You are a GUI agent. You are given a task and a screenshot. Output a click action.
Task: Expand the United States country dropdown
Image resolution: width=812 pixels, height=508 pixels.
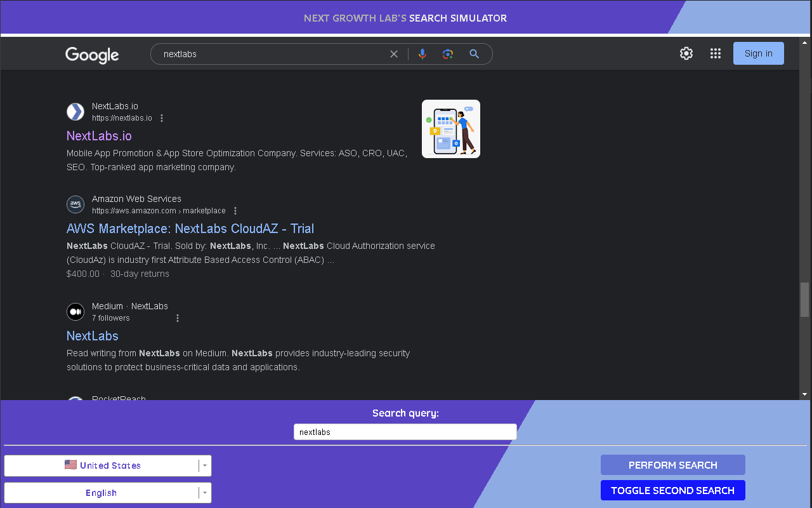pyautogui.click(x=204, y=465)
